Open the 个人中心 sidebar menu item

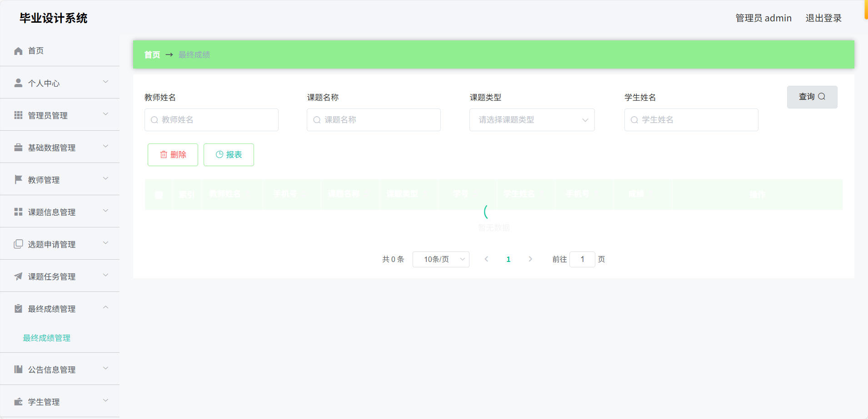coord(60,83)
